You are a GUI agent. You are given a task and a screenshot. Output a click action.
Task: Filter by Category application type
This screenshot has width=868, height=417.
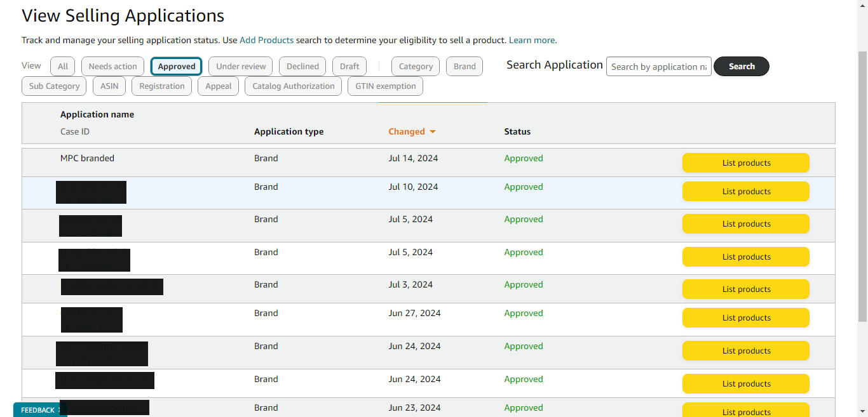click(416, 66)
